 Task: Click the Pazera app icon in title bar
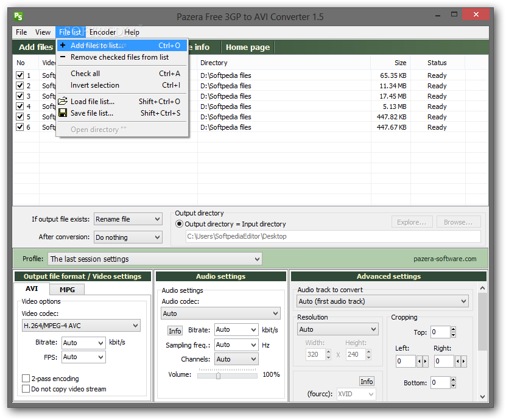(18, 16)
